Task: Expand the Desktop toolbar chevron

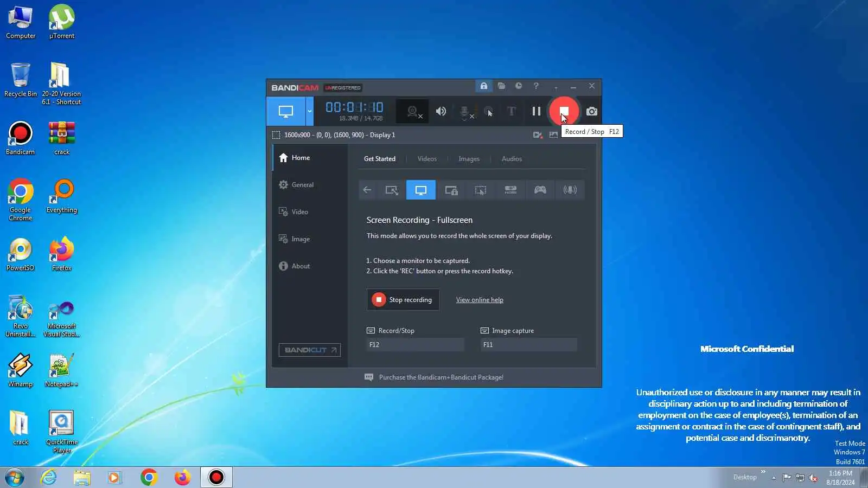Action: pyautogui.click(x=763, y=472)
